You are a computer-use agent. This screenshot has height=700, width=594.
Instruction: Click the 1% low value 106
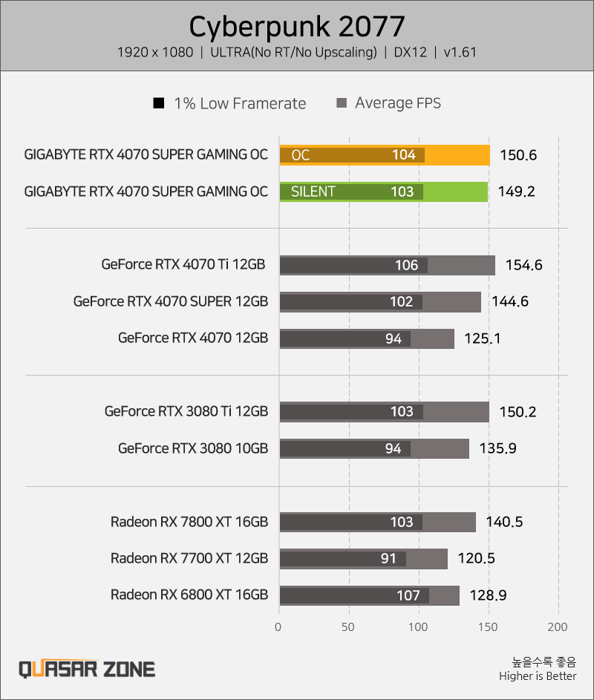click(406, 265)
